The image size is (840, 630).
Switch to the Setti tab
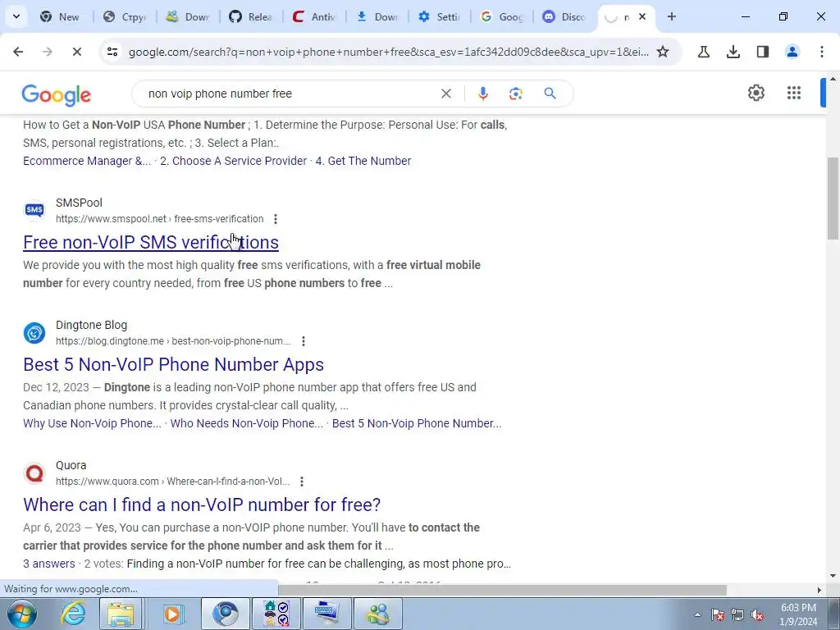pos(440,16)
